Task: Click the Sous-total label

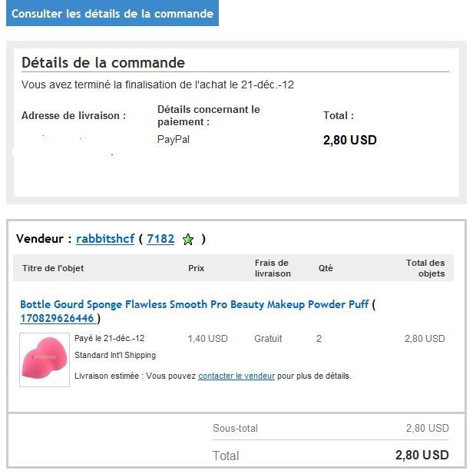Action: (235, 428)
